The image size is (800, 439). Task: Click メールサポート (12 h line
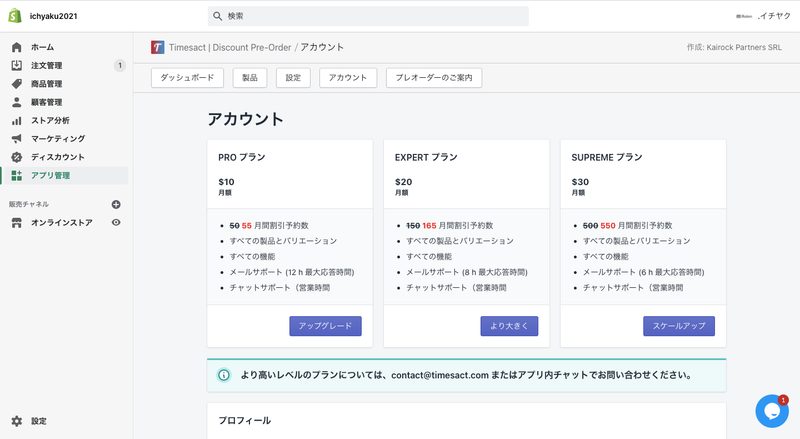coord(292,272)
